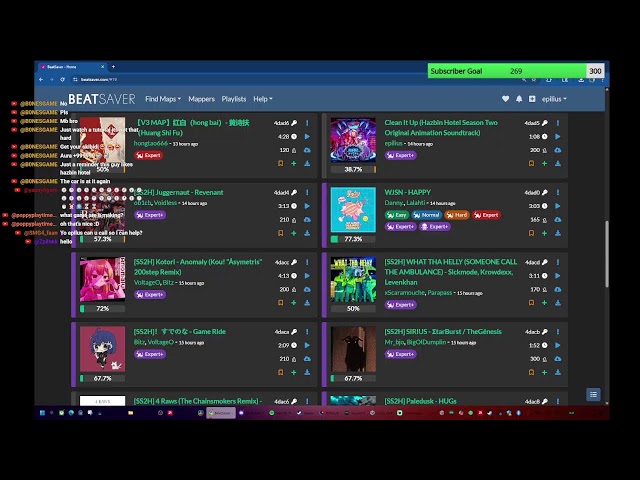Open the epilius account dropdown
The height and width of the screenshot is (480, 640).
tap(554, 99)
